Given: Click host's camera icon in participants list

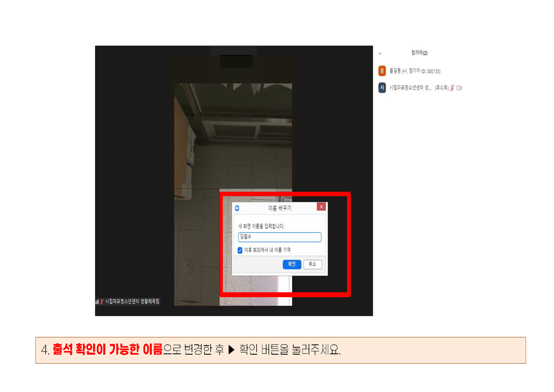Looking at the screenshot, I should [x=459, y=88].
